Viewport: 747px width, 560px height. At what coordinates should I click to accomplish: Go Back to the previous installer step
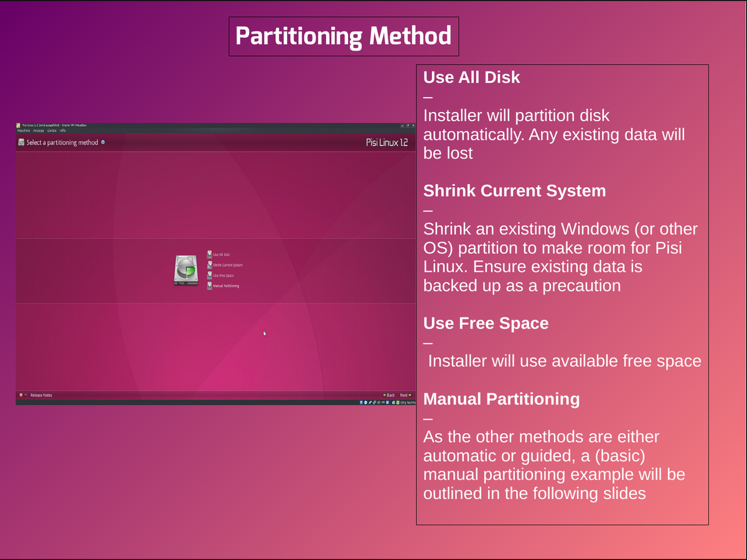pos(388,395)
